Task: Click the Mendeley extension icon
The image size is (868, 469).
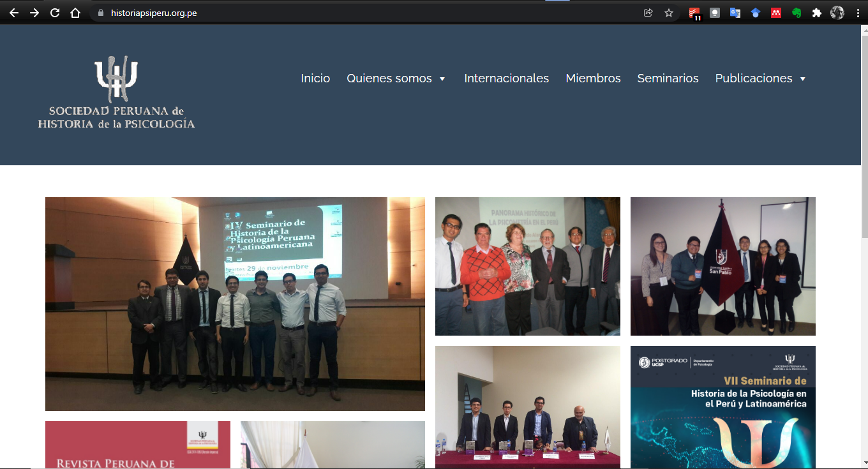Action: point(776,13)
